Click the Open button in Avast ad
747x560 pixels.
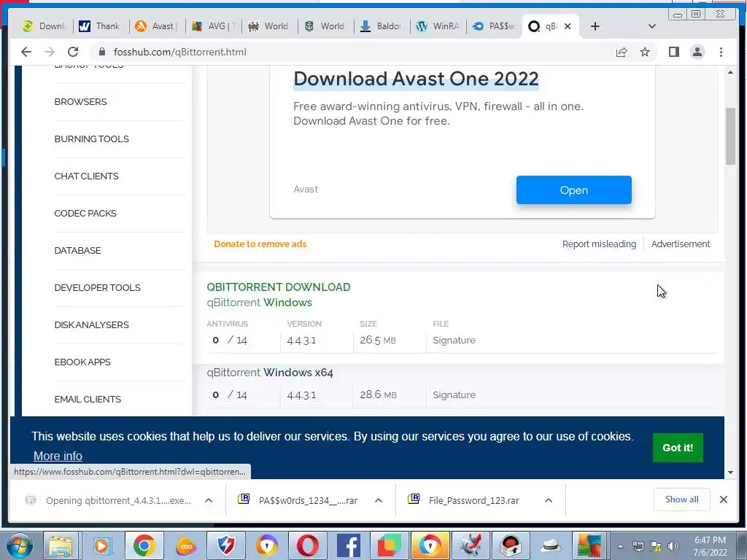tap(573, 190)
